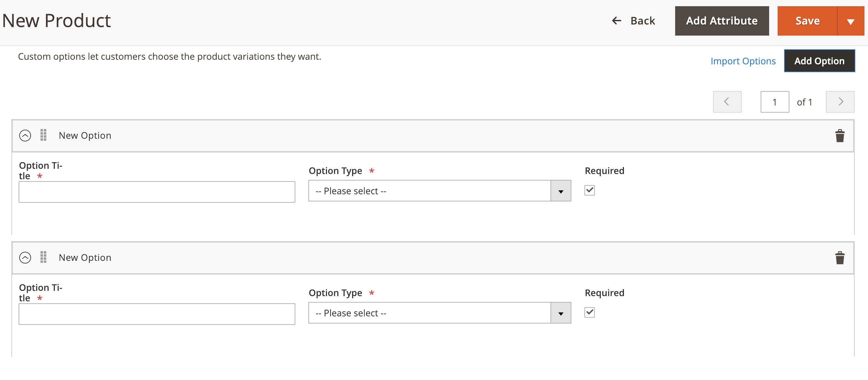
Task: Open the second Option Type dropdown
Action: 440,313
